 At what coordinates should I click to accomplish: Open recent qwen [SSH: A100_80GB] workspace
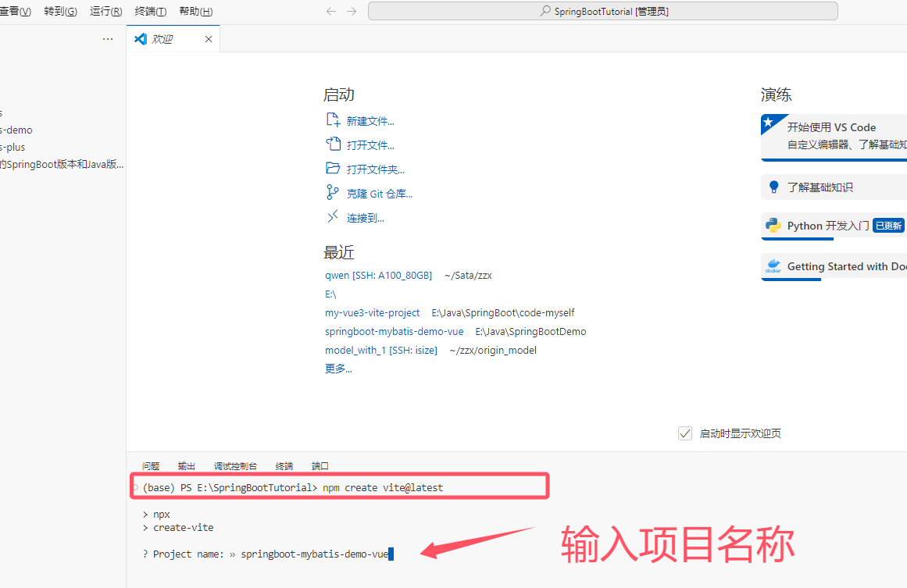click(x=378, y=275)
